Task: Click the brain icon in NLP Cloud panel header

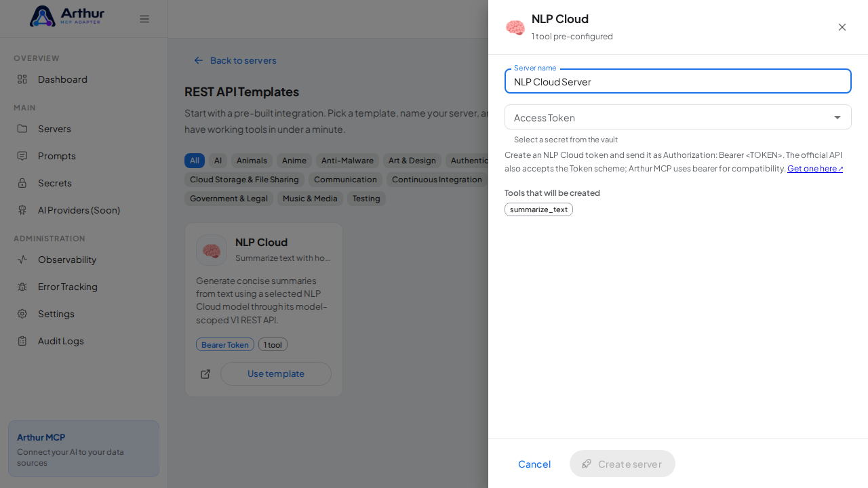Action: coord(515,27)
